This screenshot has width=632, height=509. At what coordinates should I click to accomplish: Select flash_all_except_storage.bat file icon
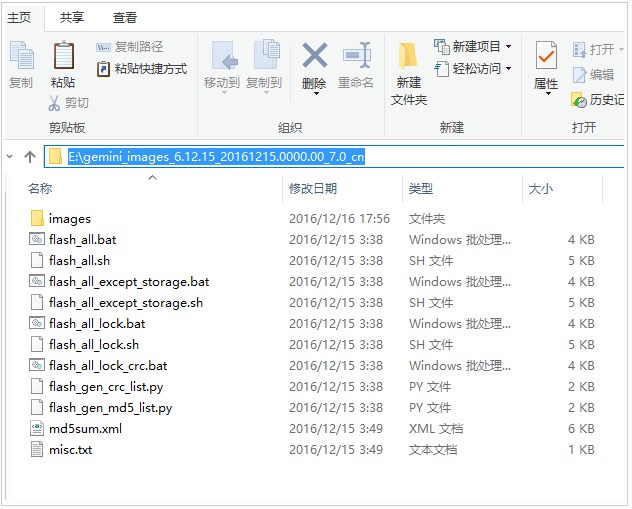[x=37, y=281]
